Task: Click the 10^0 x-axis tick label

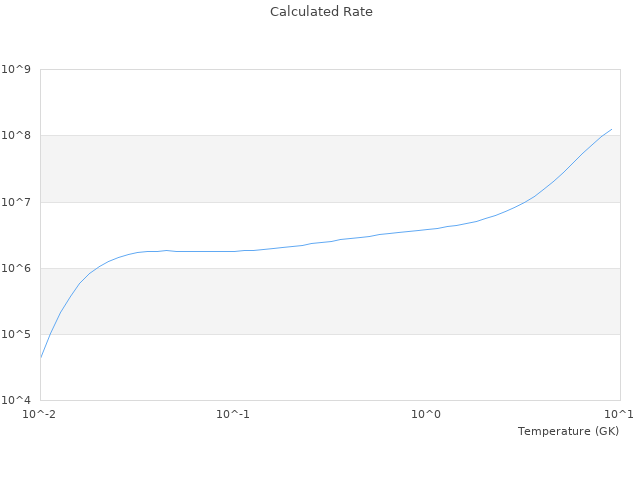Action: click(x=427, y=414)
